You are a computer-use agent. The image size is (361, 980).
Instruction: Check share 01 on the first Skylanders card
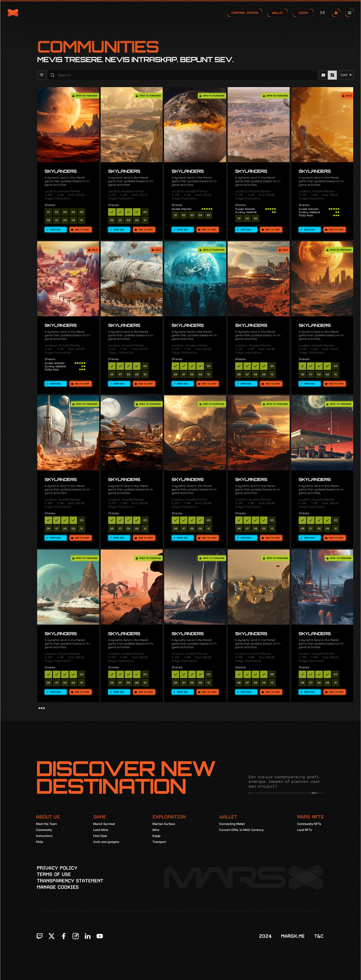coord(48,212)
